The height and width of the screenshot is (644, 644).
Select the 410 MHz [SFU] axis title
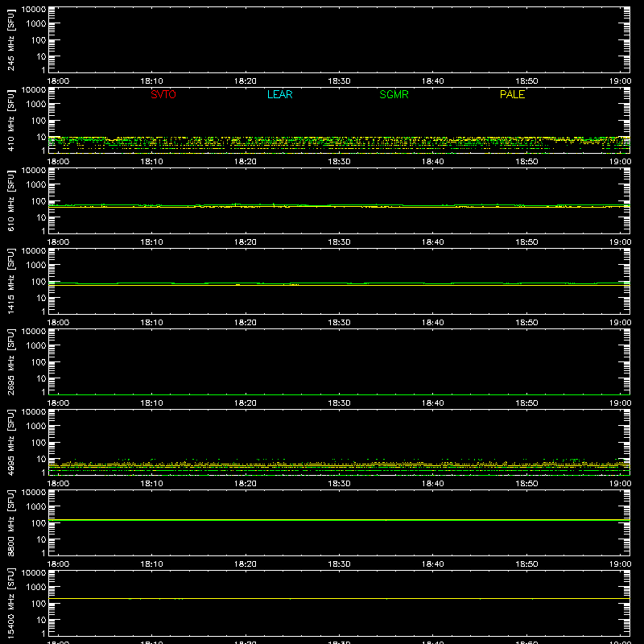coord(10,120)
